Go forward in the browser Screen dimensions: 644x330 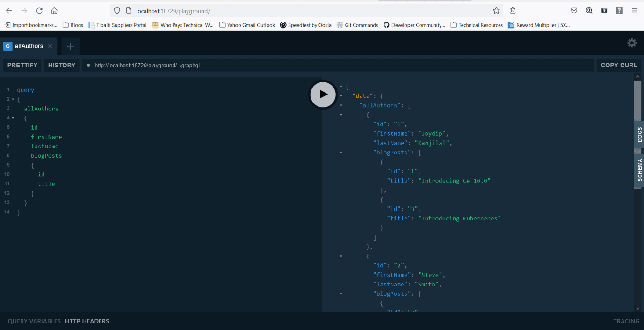(x=24, y=10)
